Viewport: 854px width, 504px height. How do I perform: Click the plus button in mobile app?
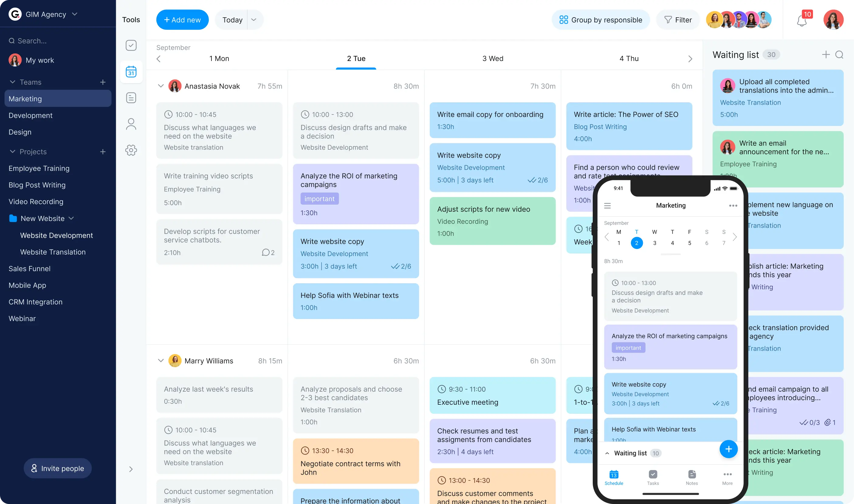coord(728,449)
